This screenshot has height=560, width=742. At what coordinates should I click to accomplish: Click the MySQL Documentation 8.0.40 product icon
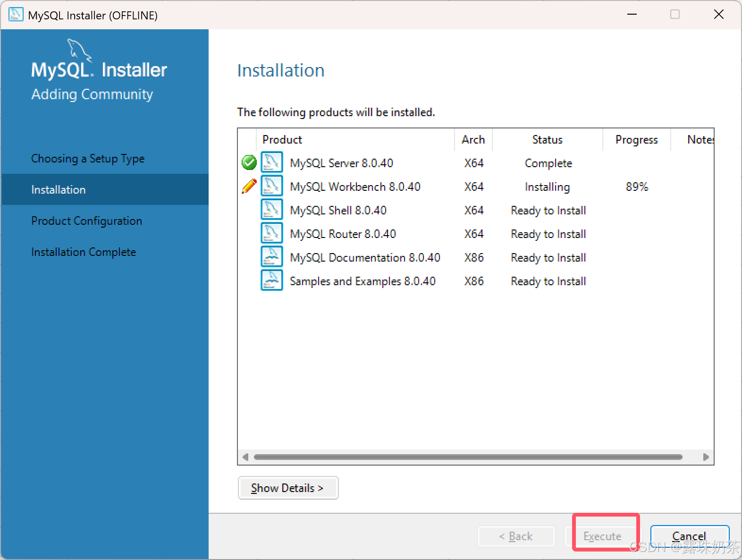coord(272,257)
